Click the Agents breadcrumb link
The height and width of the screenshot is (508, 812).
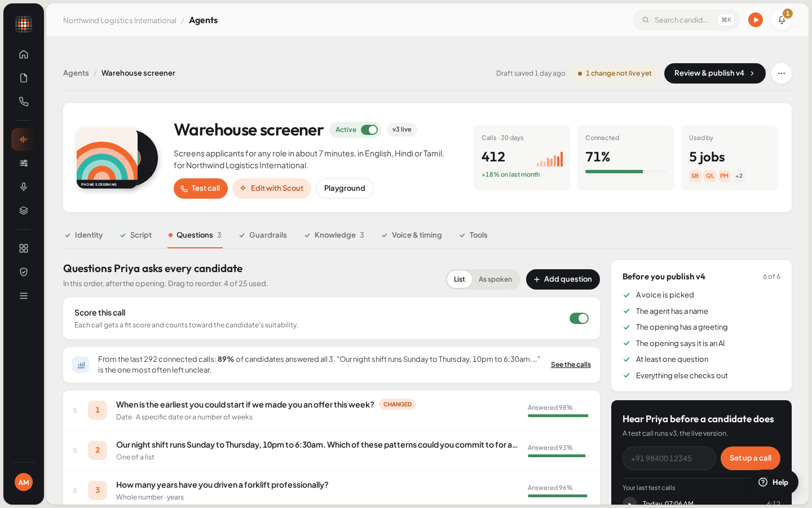coord(76,73)
